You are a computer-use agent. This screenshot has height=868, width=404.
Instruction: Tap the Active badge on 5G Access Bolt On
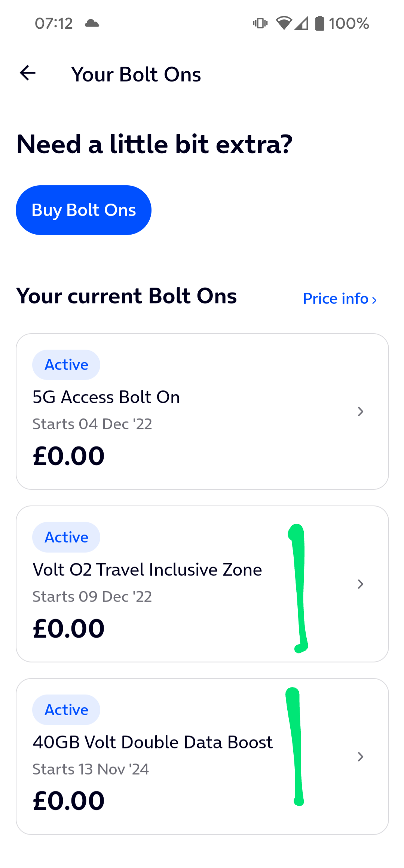point(66,364)
